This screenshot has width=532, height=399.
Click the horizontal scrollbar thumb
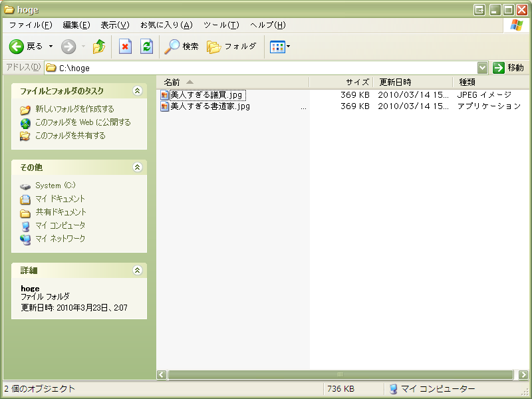[x=340, y=374]
